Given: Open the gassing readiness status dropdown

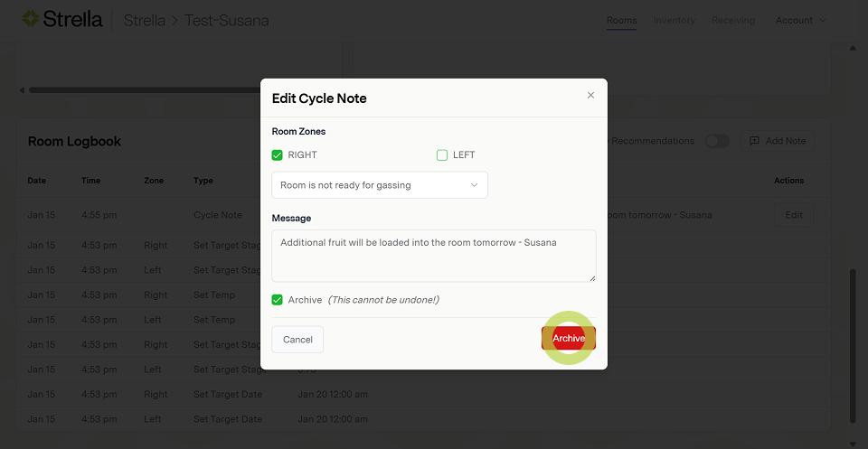Looking at the screenshot, I should tap(380, 185).
